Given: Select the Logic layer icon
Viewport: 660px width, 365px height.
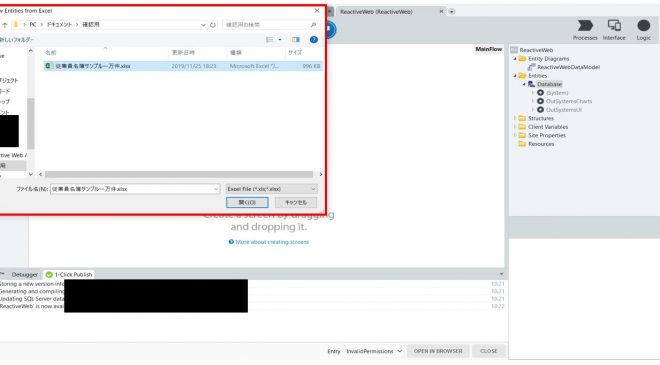Looking at the screenshot, I should pos(644,26).
